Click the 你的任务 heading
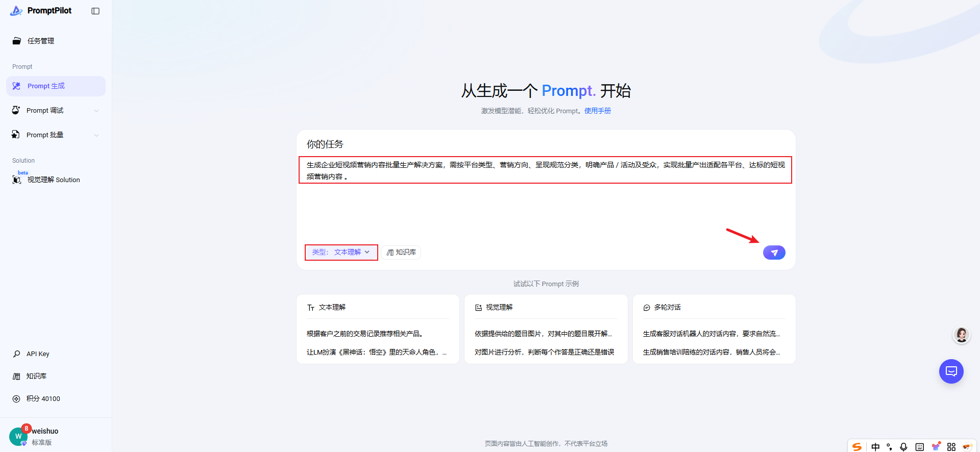The height and width of the screenshot is (452, 980). [325, 144]
